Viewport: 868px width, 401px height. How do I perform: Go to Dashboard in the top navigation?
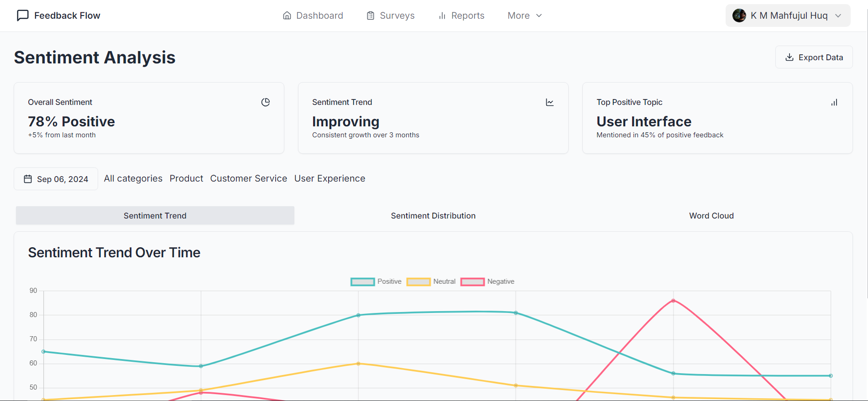point(313,16)
